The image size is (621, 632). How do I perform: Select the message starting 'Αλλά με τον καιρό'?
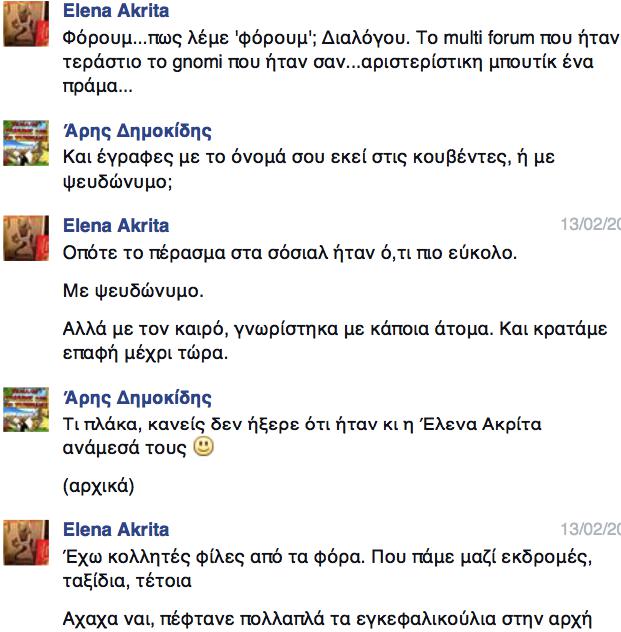[335, 341]
